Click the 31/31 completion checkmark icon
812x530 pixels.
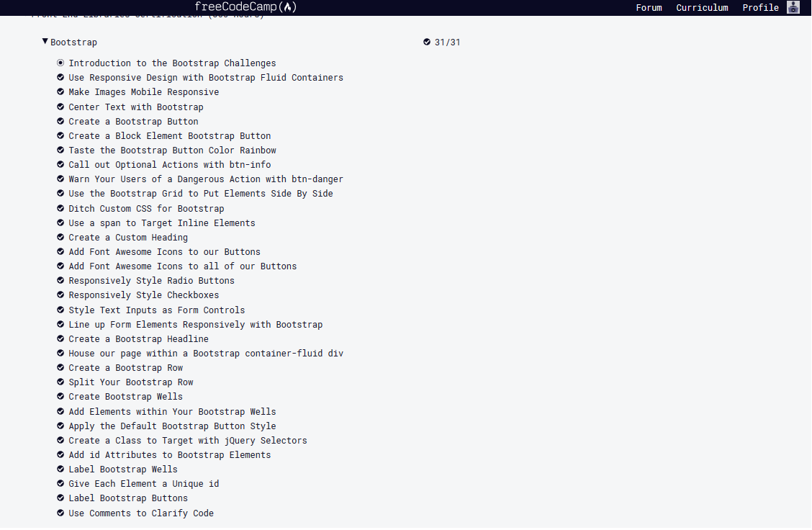click(x=427, y=42)
